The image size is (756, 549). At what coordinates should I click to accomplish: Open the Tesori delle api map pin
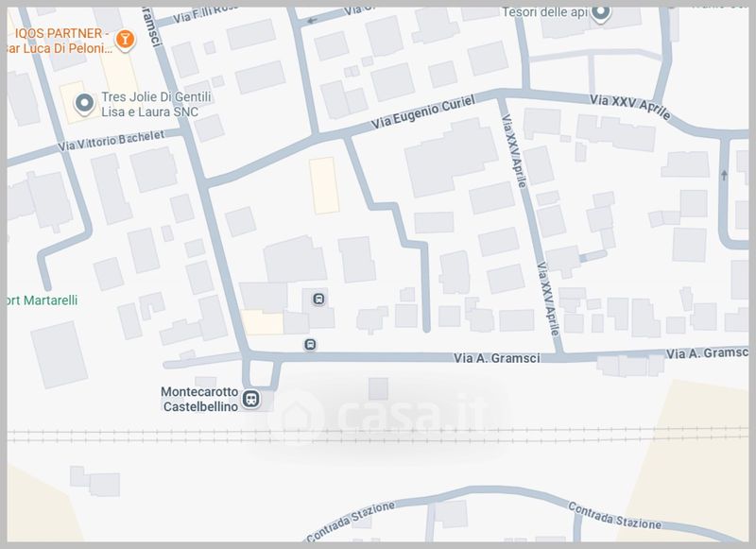[x=601, y=12]
